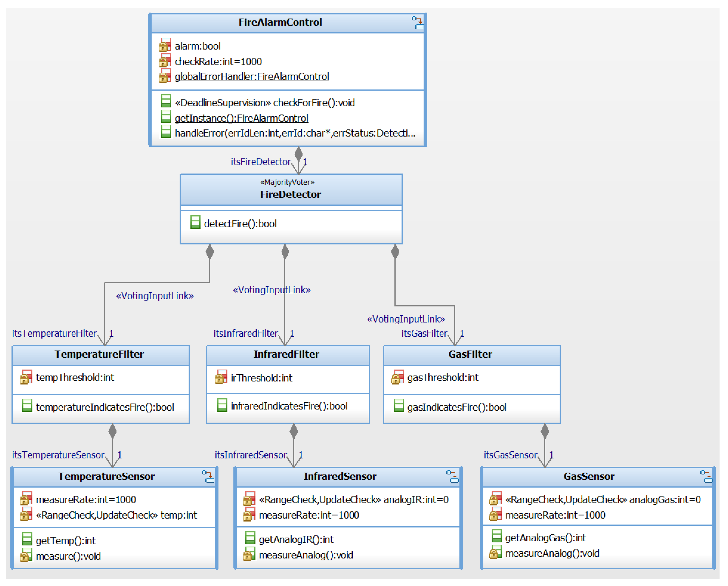Image resolution: width=728 pixels, height=586 pixels.
Task: Click attribute icon beside irThreshold:int
Action: [221, 377]
